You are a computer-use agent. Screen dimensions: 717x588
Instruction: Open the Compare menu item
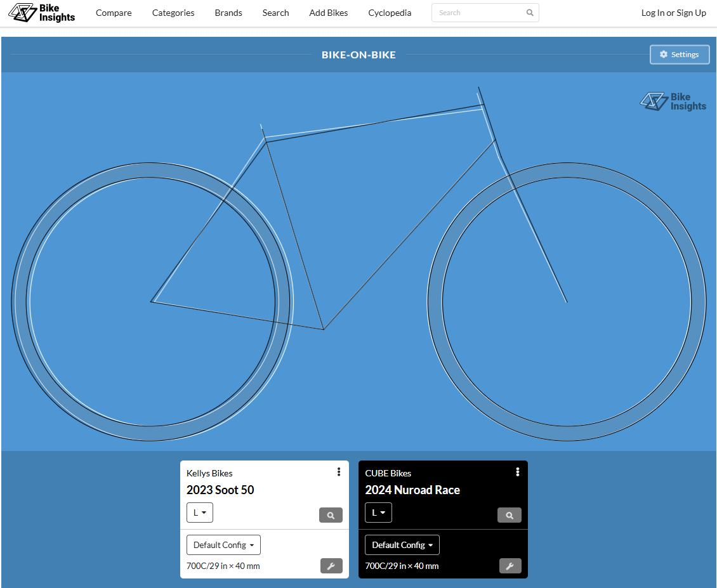pyautogui.click(x=114, y=13)
